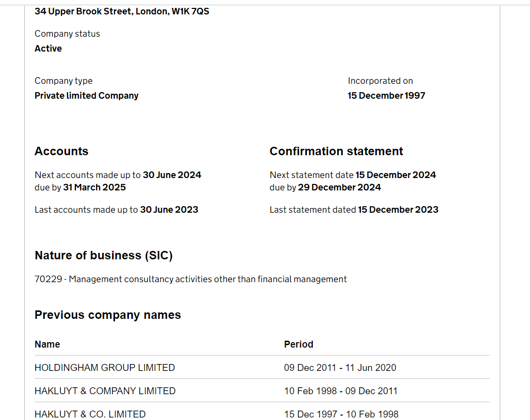This screenshot has height=420, width=530.
Task: Select the Active company status value
Action: coord(48,49)
